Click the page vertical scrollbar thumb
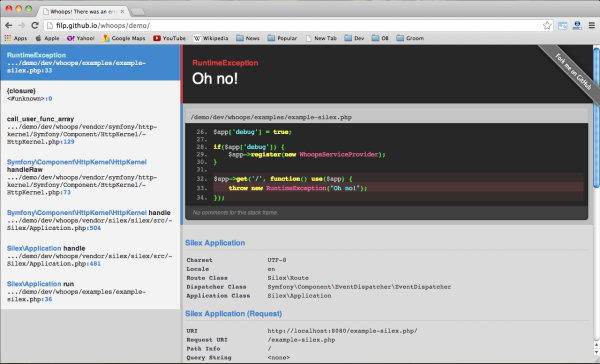Image resolution: width=600 pixels, height=364 pixels. click(596, 117)
